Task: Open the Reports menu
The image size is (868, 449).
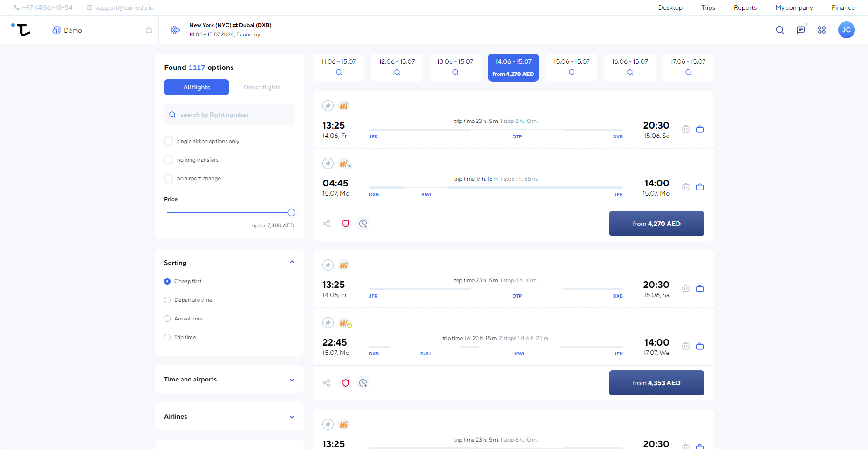Action: pyautogui.click(x=745, y=7)
